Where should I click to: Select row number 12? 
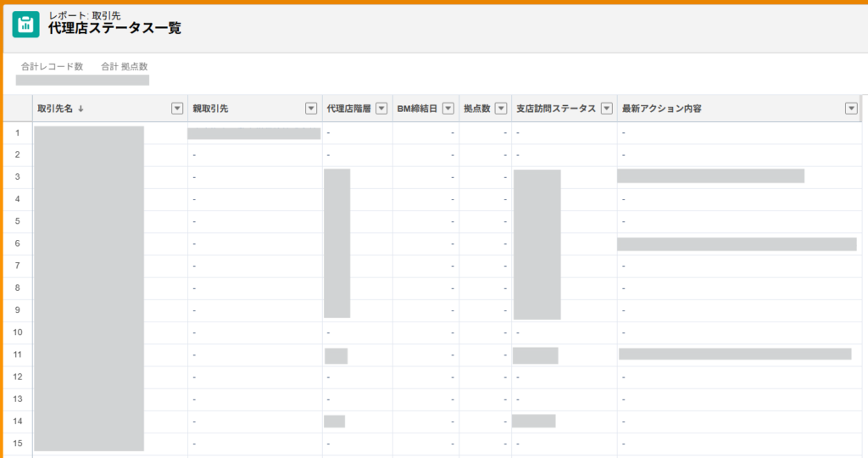pyautogui.click(x=18, y=377)
